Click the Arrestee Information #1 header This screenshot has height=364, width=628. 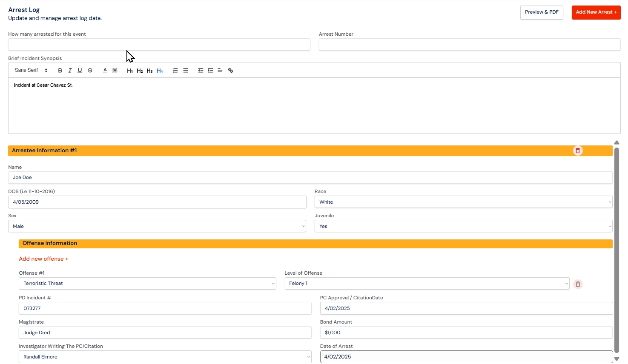coord(310,151)
